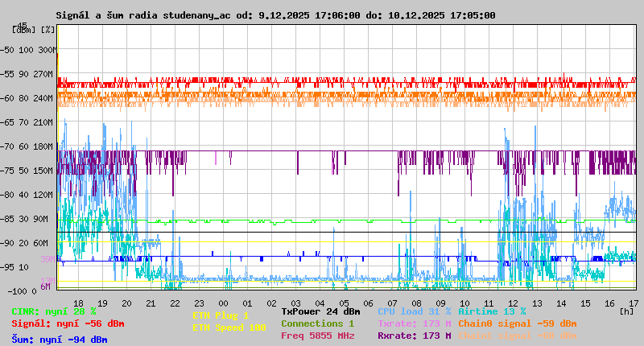Click the hour '12' tick on time axis

513,303
